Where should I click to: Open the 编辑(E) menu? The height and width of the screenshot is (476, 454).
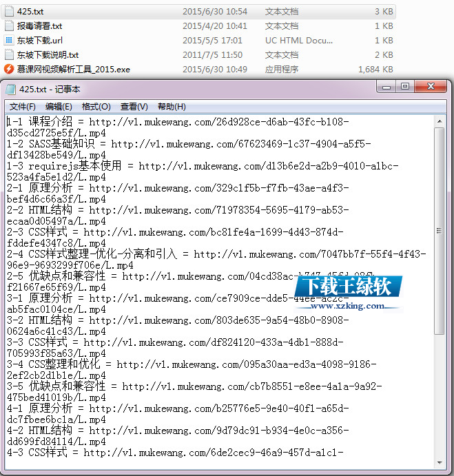pos(59,107)
